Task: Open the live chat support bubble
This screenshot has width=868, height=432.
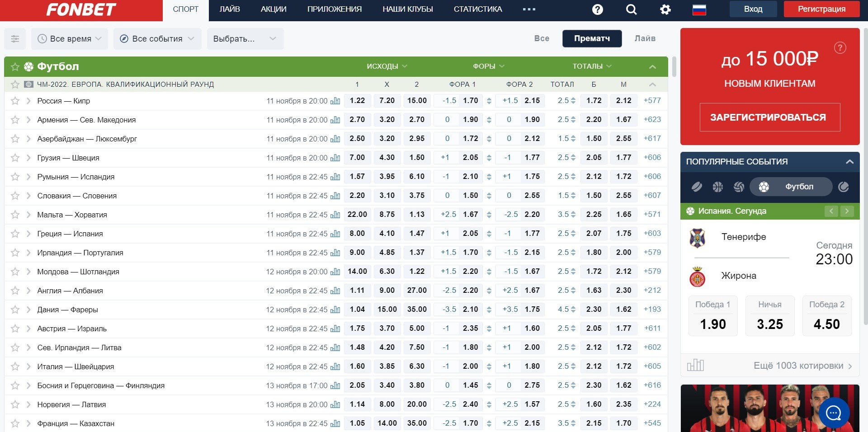Action: pos(834,412)
